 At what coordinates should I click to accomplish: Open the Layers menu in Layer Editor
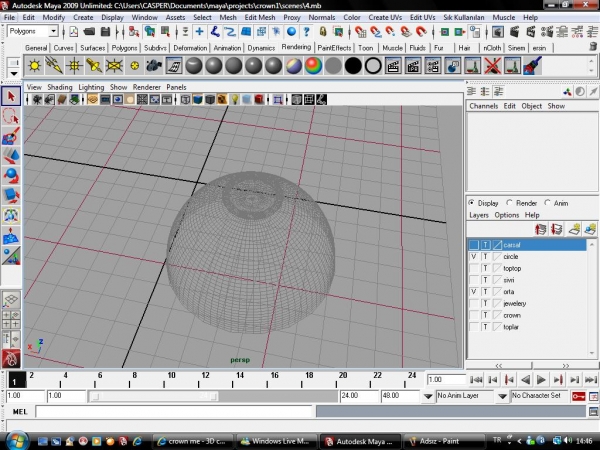pyautogui.click(x=479, y=215)
